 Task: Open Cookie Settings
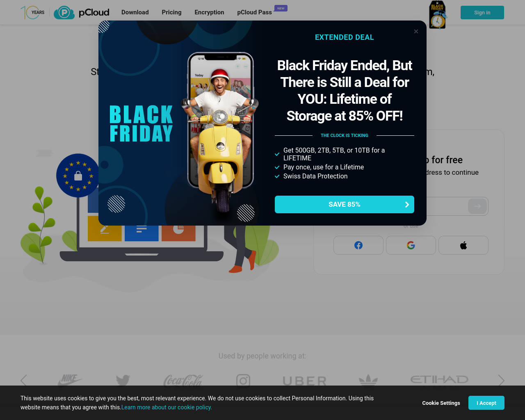441,403
